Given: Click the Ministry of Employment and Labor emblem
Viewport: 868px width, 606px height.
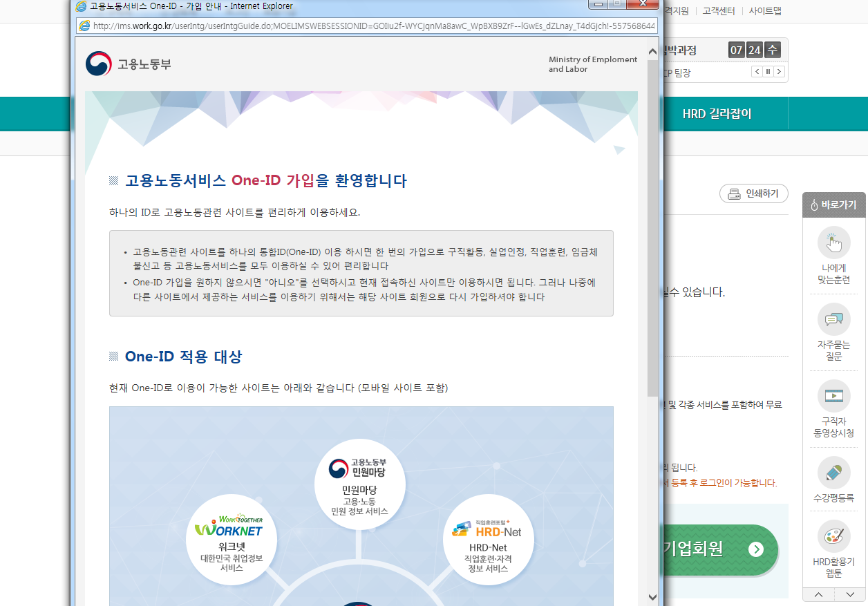Looking at the screenshot, I should pos(98,64).
